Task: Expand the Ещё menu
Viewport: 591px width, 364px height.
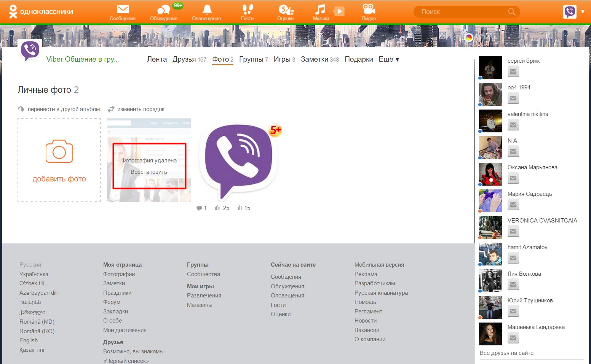Action: pos(389,59)
